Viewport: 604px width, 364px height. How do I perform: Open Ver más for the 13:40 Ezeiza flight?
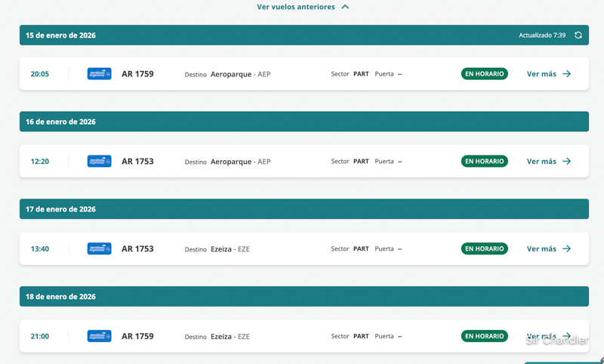pyautogui.click(x=541, y=248)
